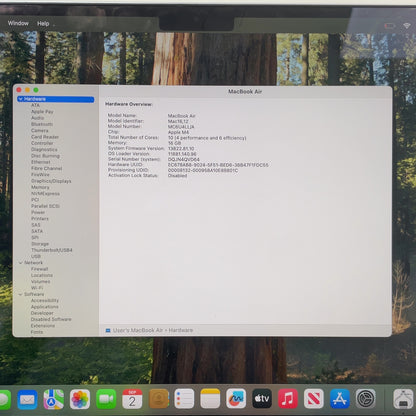Open the Photos app icon
Image resolution: width=416 pixels, height=416 pixels.
pyautogui.click(x=80, y=399)
